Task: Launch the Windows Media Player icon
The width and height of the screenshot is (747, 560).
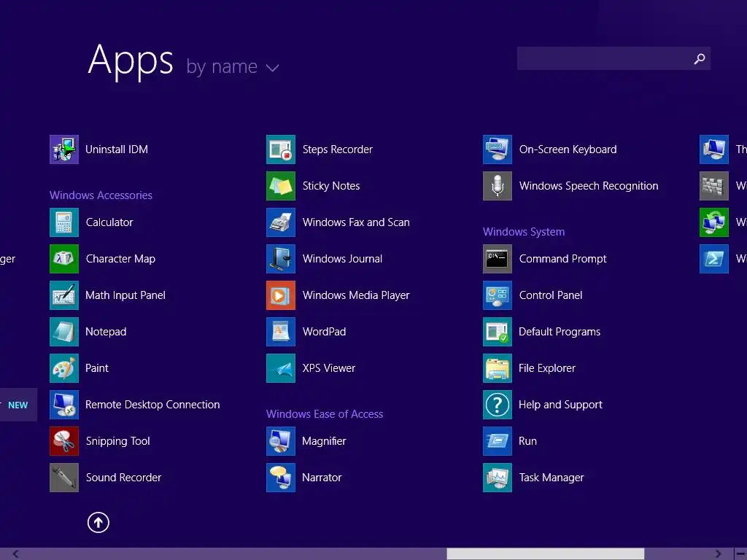Action: click(x=281, y=295)
